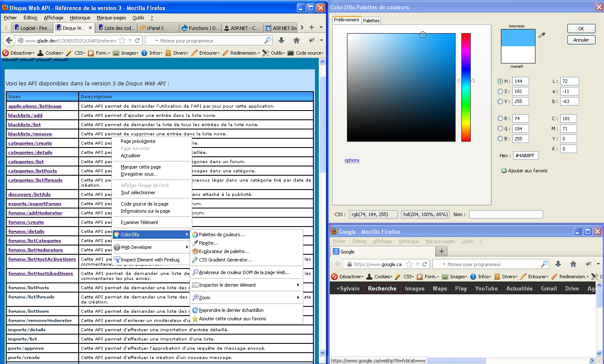Choose the V value radio button
Viewport: 604px width, 364px height.
[x=500, y=101]
